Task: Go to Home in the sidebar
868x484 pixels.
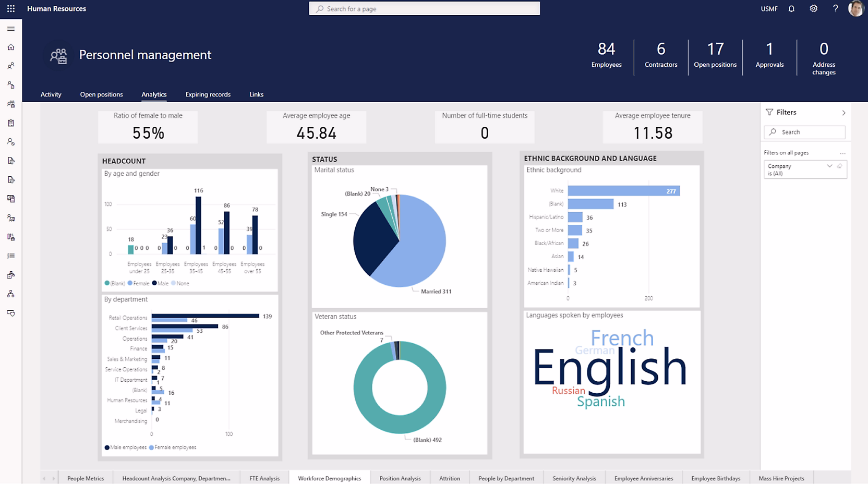Action: 11,47
